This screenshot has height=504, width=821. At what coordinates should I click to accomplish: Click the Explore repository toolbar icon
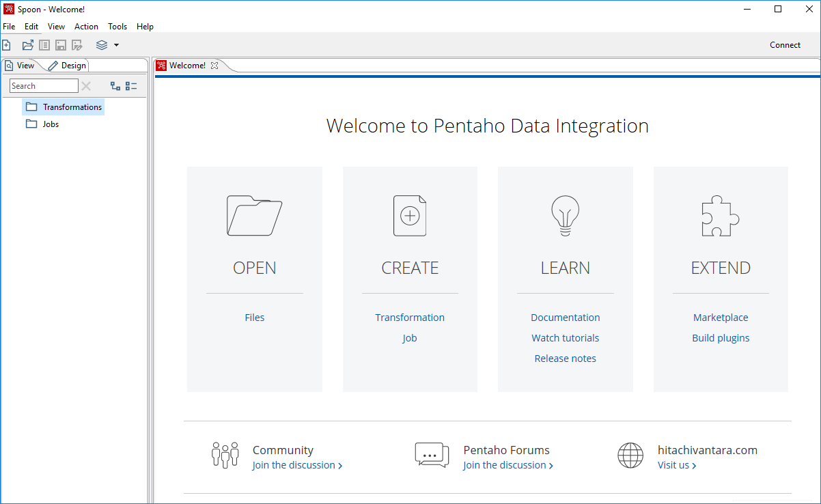point(44,45)
